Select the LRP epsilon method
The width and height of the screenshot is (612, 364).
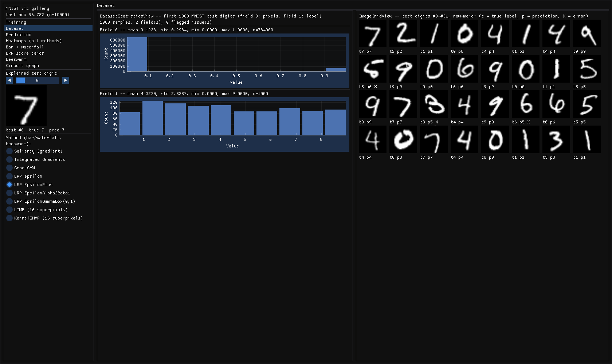[24, 176]
